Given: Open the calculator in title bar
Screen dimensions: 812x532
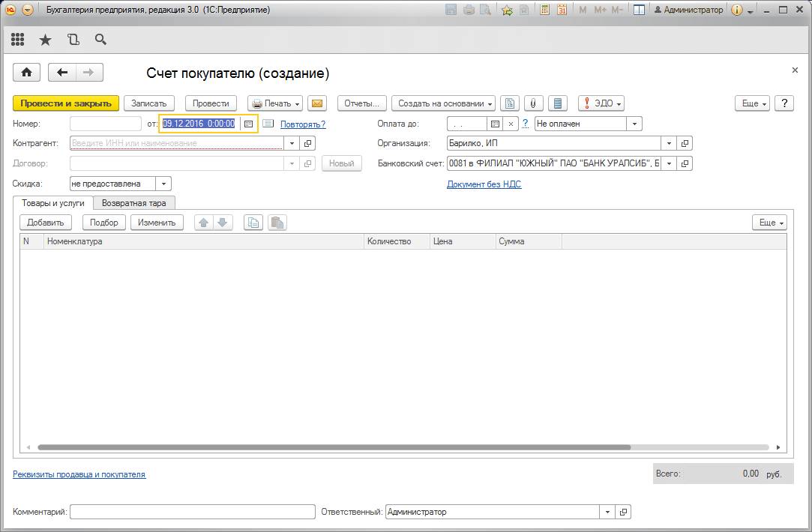Looking at the screenshot, I should tap(544, 10).
